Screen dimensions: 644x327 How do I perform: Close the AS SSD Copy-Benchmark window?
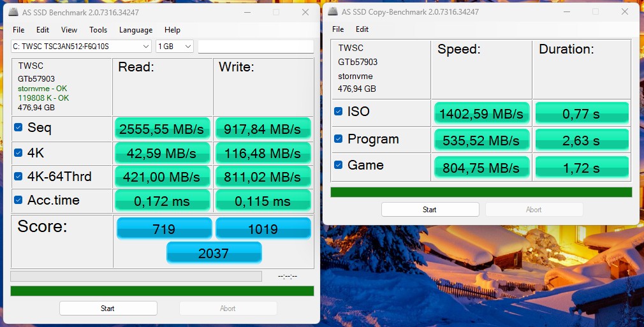[624, 11]
